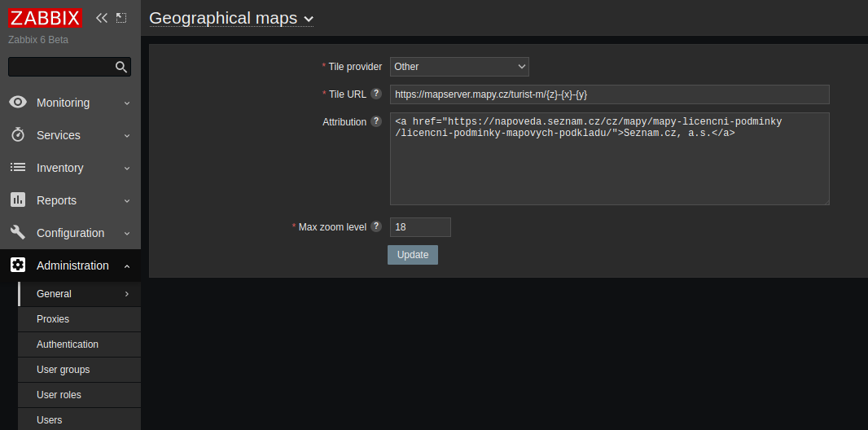Click the hide sidebar icon
The height and width of the screenshot is (430, 868).
121,18
